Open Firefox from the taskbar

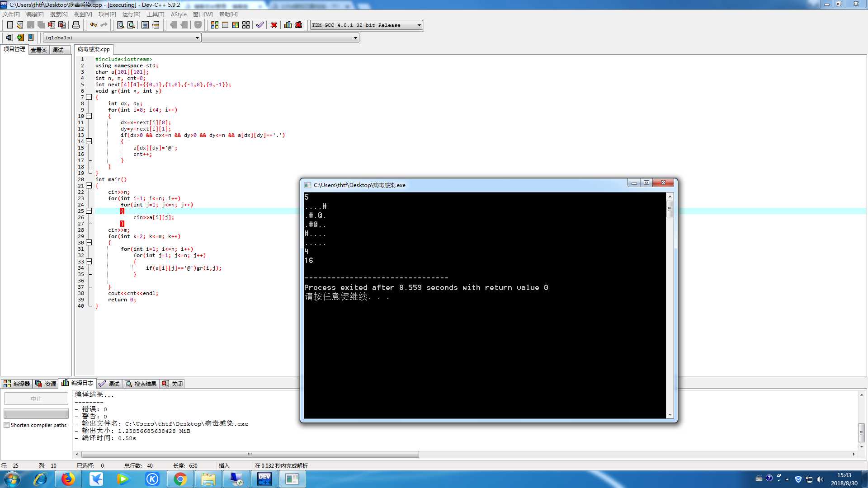(x=68, y=479)
